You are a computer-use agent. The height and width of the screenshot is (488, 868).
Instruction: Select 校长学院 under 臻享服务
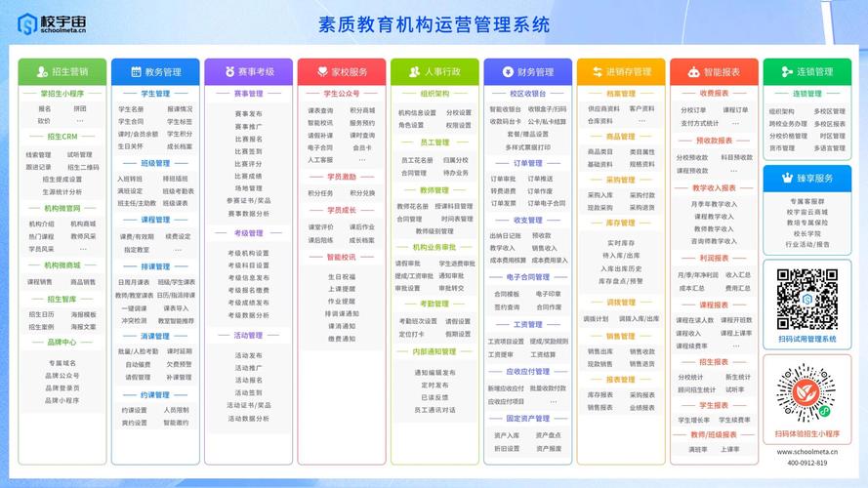pyautogui.click(x=807, y=233)
